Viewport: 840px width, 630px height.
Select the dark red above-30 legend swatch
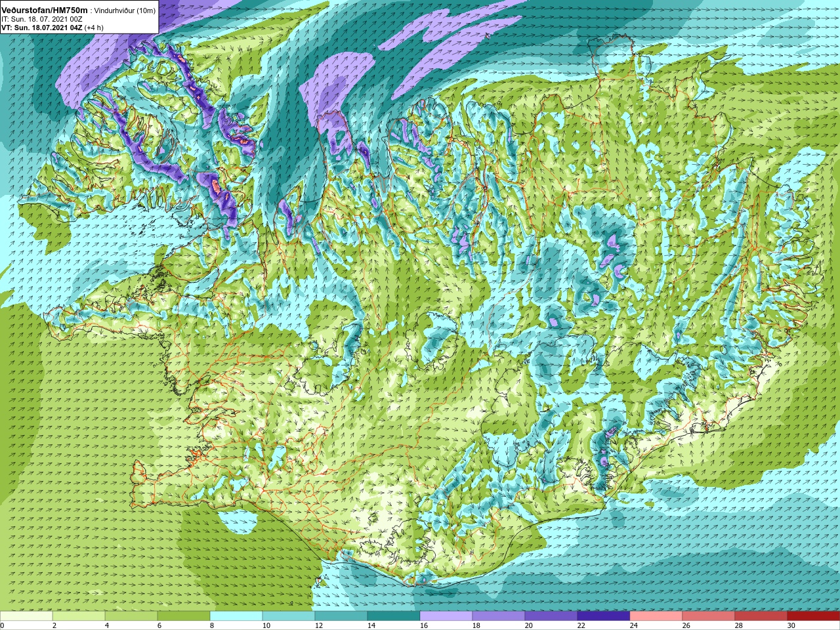(814, 616)
